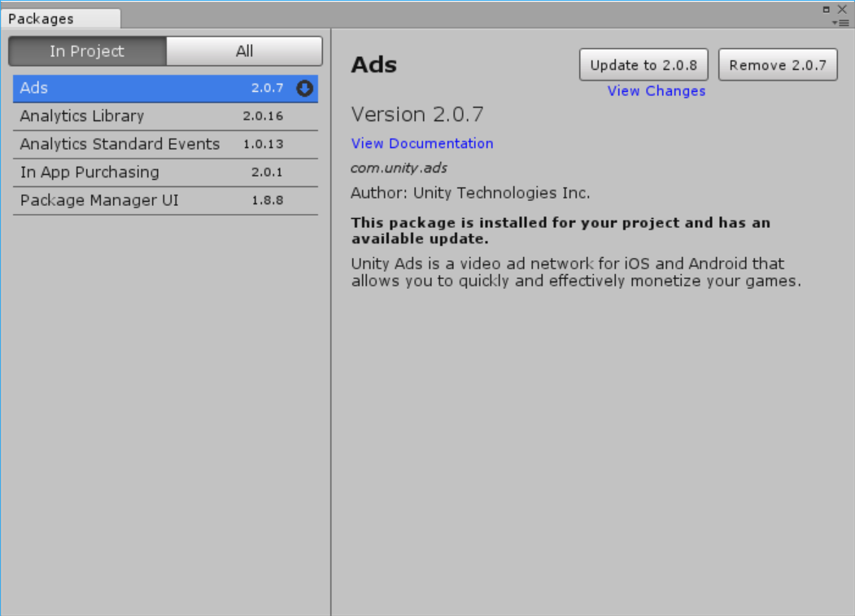Screen dimensions: 855x616
Task: Click the 2.0.1 version of In App Purchasing
Action: coord(267,173)
